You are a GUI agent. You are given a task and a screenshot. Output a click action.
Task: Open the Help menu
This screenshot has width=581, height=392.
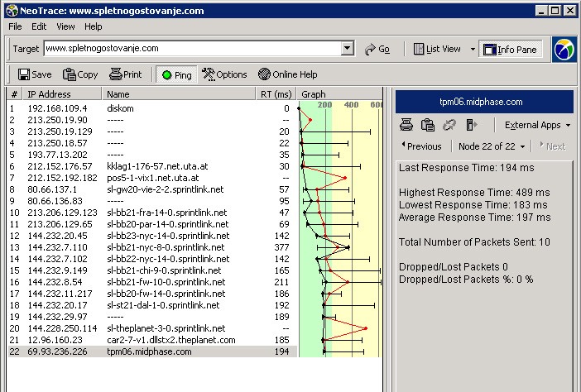(x=93, y=26)
